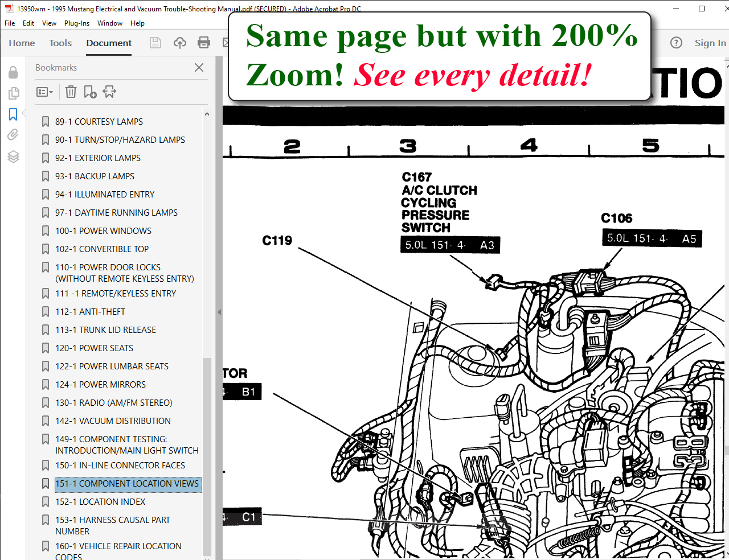Open bookmark 124-1 POWER MIRRORS
The height and width of the screenshot is (560, 729).
tap(101, 385)
